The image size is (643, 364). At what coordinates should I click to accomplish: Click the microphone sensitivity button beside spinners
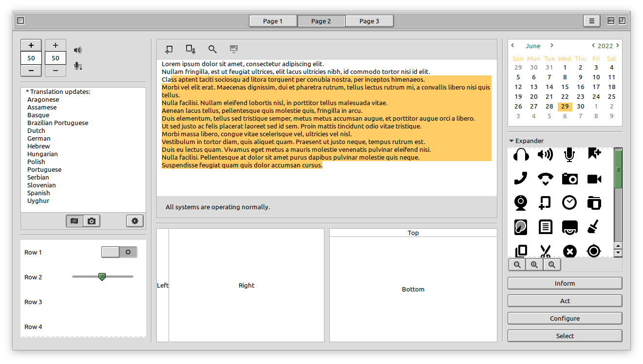coord(78,66)
